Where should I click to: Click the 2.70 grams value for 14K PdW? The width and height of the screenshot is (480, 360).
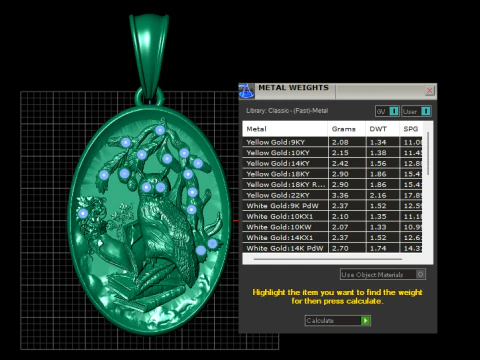[340, 248]
